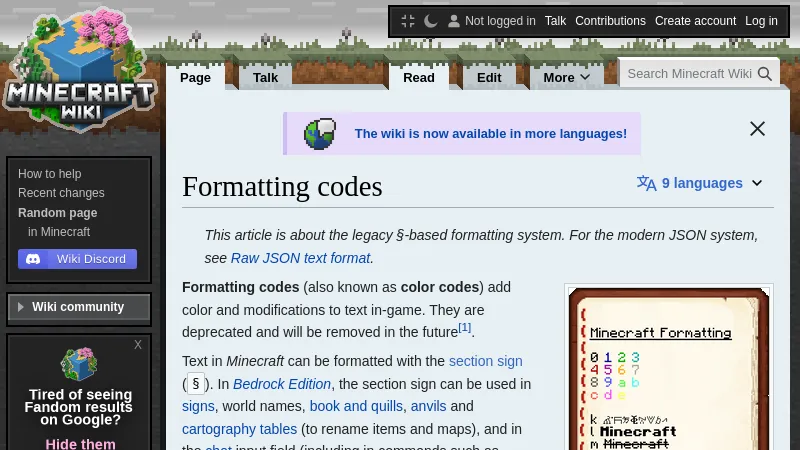
Task: Toggle the fullscreen width icon
Action: [x=407, y=21]
